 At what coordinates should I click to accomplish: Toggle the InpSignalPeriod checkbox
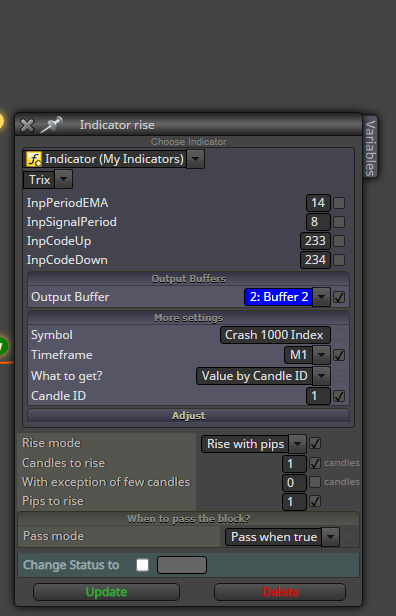(339, 222)
